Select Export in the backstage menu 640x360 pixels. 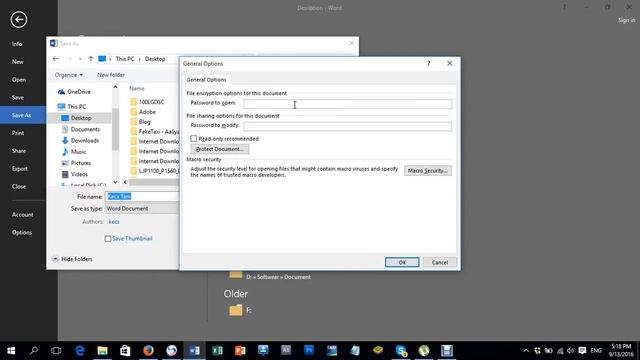[20, 169]
